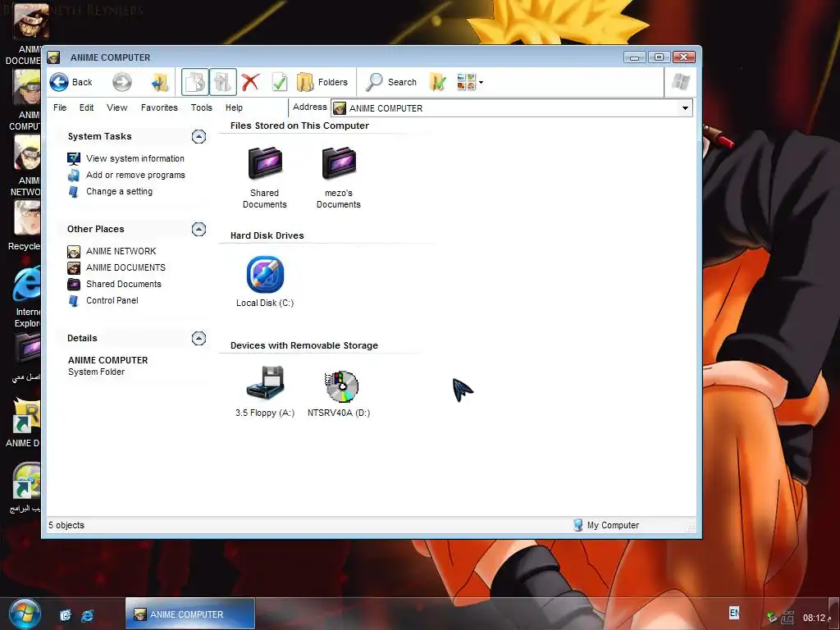Viewport: 840px width, 630px height.
Task: Open Control Panel from Other Places
Action: pos(112,300)
